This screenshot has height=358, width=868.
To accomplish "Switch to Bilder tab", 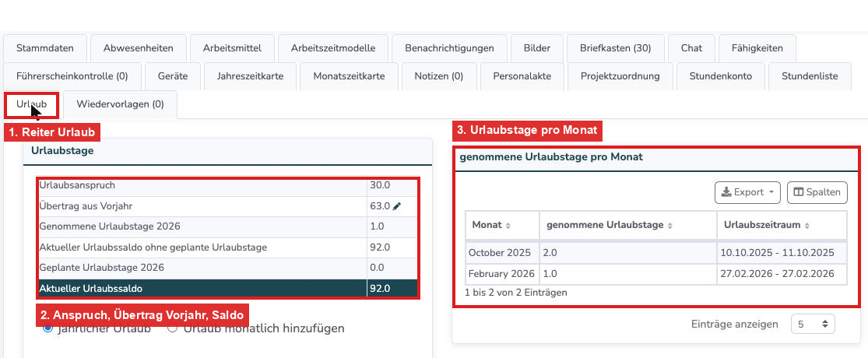I will coord(537,48).
